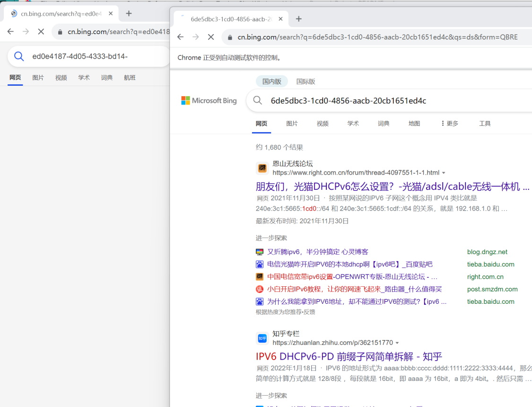
Task: Click back arrow in left Chrome window
Action: [x=10, y=32]
